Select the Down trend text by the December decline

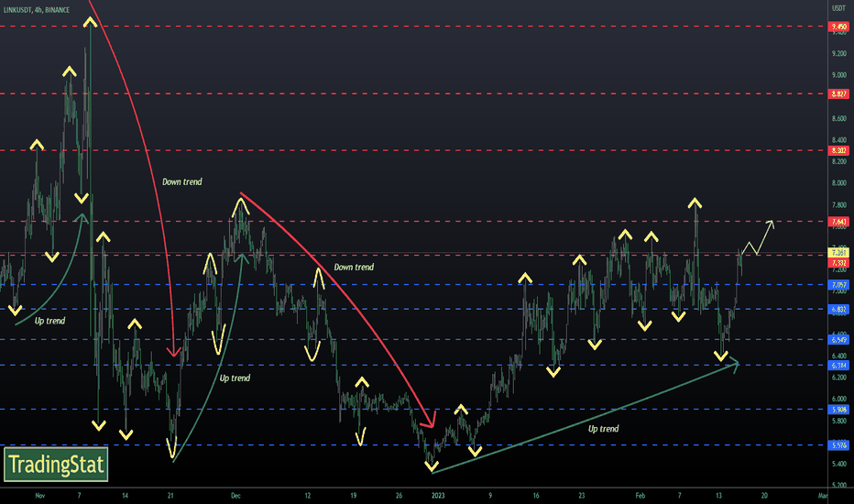354,267
